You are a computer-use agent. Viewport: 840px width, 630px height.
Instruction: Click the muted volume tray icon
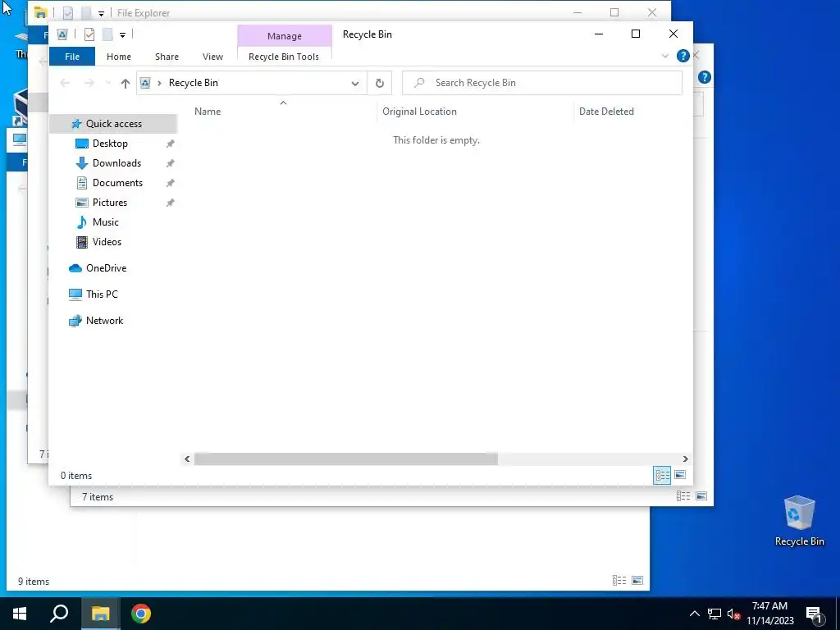tap(733, 614)
